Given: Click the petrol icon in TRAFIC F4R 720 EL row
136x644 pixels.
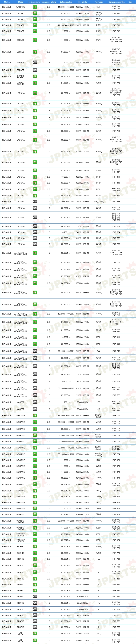Looking at the screenshot, I should (35, 559).
